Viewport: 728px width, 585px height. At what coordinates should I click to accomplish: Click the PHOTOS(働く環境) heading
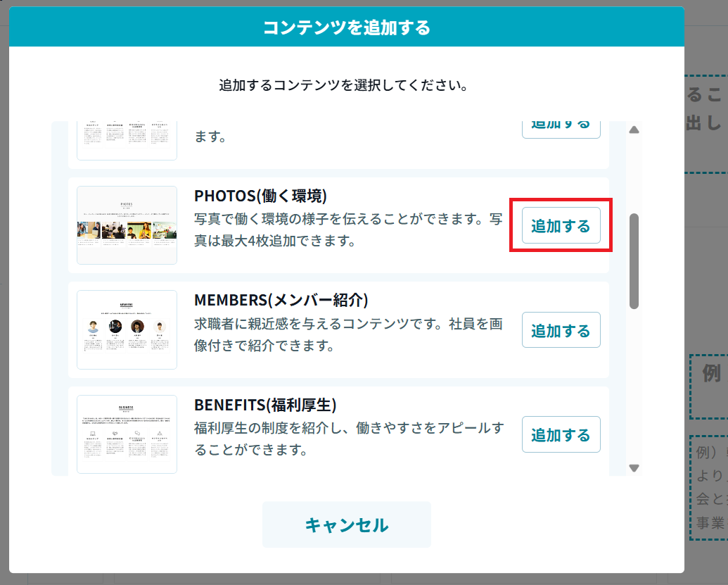tap(260, 196)
